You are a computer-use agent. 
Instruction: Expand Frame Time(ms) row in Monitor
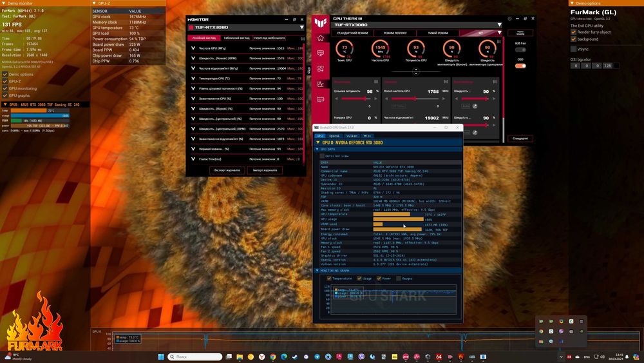193,159
